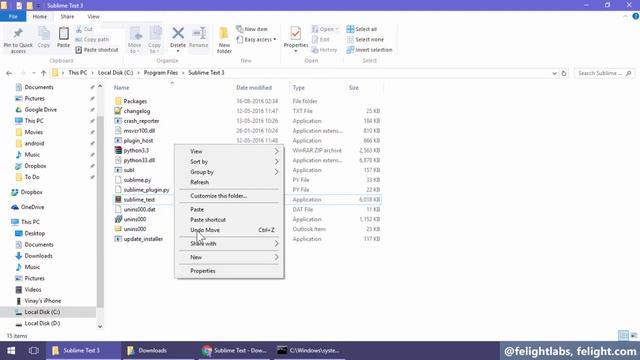Click Invert selection in ribbon
Screen dimensions: 640x360
click(369, 50)
